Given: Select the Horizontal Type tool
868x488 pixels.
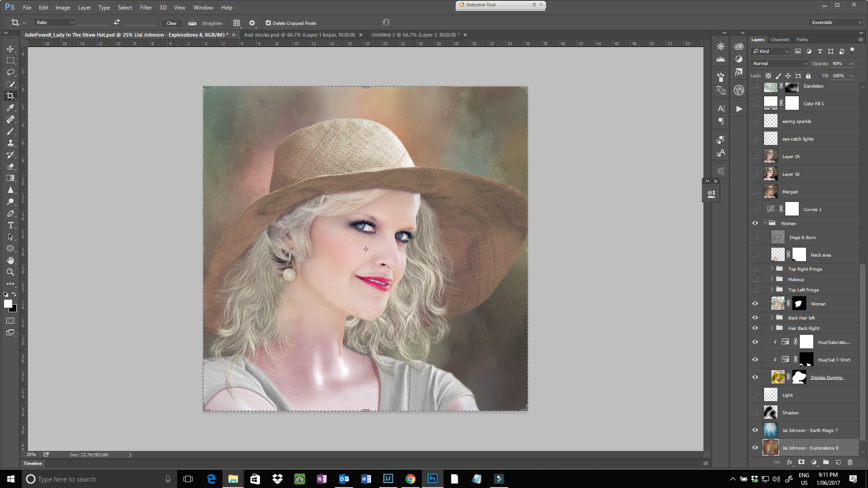Looking at the screenshot, I should pos(10,225).
